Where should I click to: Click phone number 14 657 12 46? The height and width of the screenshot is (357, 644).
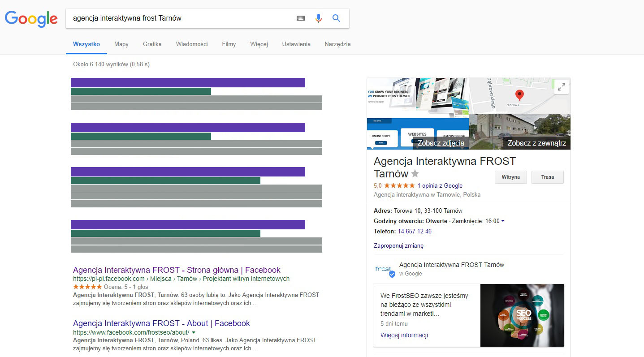[x=415, y=231]
